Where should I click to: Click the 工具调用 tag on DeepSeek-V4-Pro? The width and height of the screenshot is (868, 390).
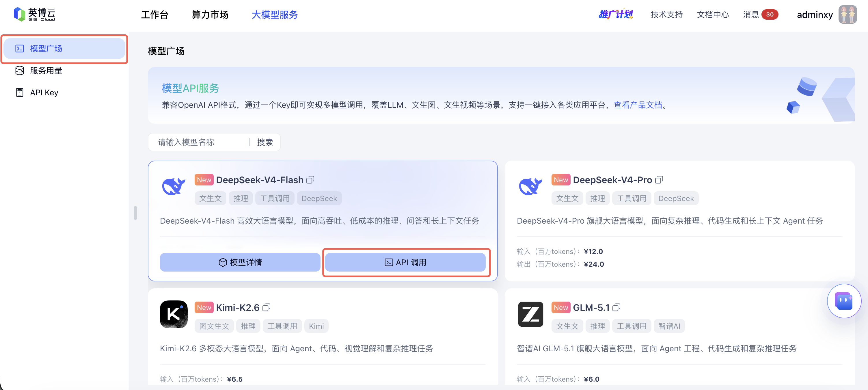pyautogui.click(x=632, y=198)
